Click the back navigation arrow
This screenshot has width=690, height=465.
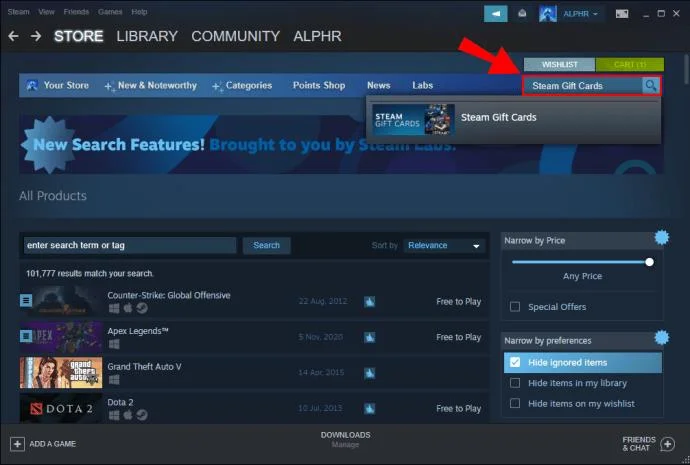(x=14, y=36)
